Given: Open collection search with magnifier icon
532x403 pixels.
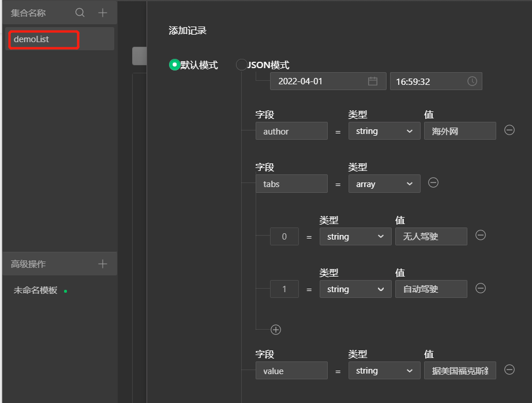Looking at the screenshot, I should point(80,12).
